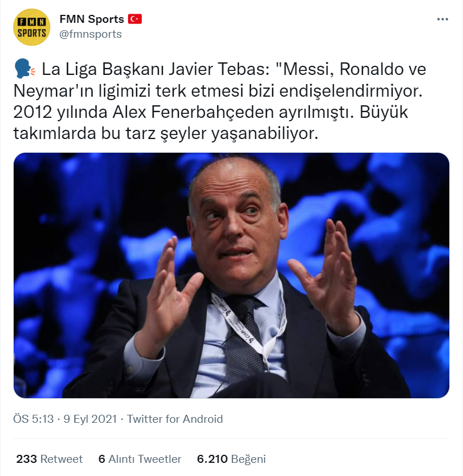The image size is (463, 476).
Task: Go to the @fmnsports handle
Action: point(90,34)
